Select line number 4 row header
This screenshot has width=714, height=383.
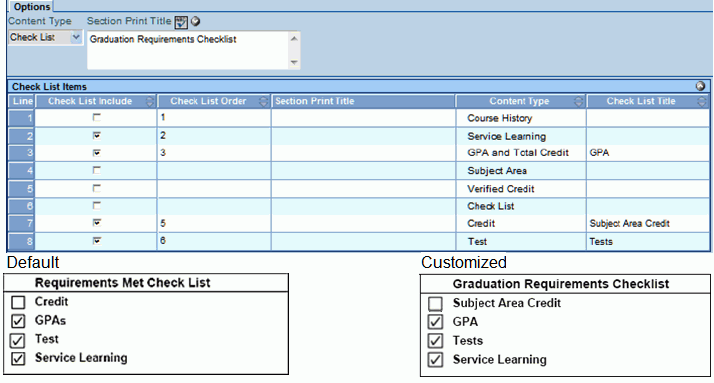coord(21,170)
